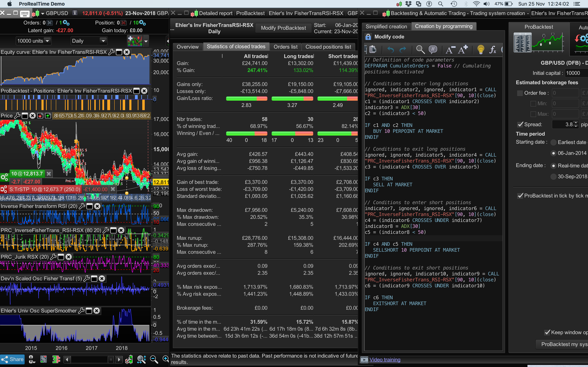This screenshot has height=367, width=588.
Task: Increase code font size with A+ icon
Action: tap(463, 50)
